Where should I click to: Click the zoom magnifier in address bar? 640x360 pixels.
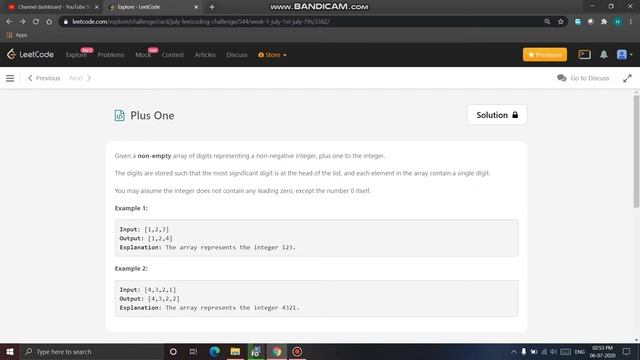tap(547, 22)
